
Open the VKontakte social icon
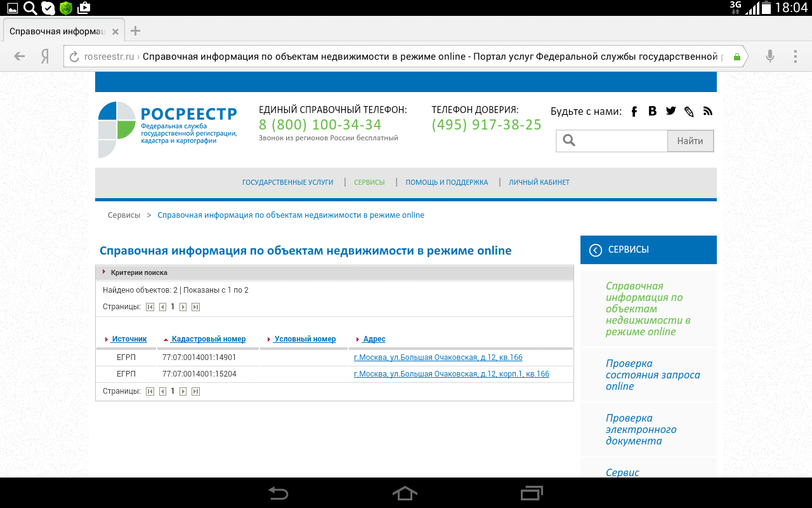(x=652, y=111)
